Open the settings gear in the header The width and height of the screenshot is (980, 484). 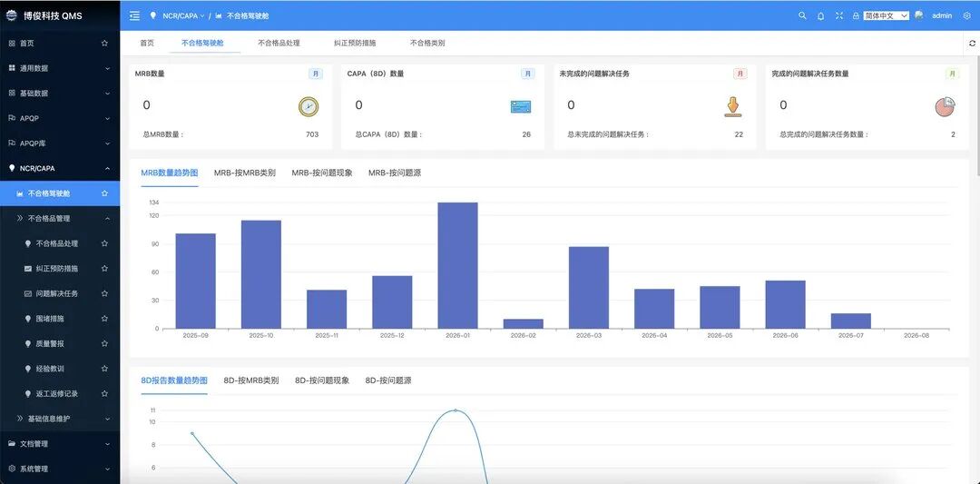click(x=967, y=15)
